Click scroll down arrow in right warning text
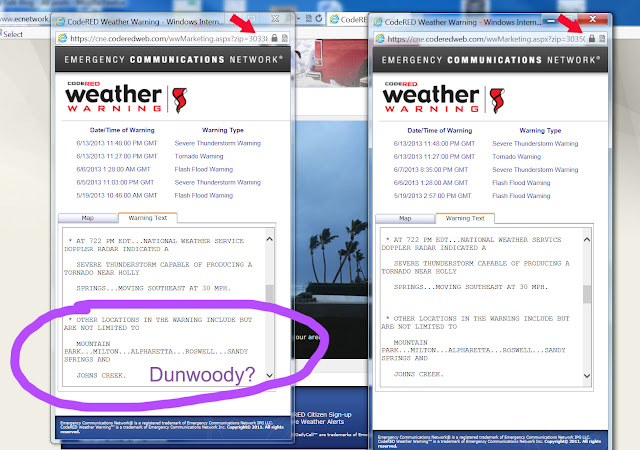The height and width of the screenshot is (450, 640). coord(587,376)
